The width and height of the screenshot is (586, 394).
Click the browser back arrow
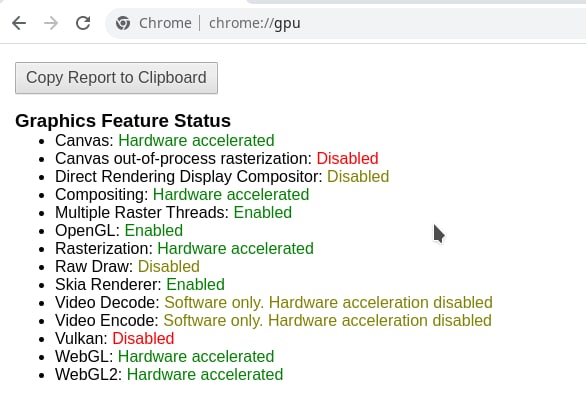coord(19,23)
